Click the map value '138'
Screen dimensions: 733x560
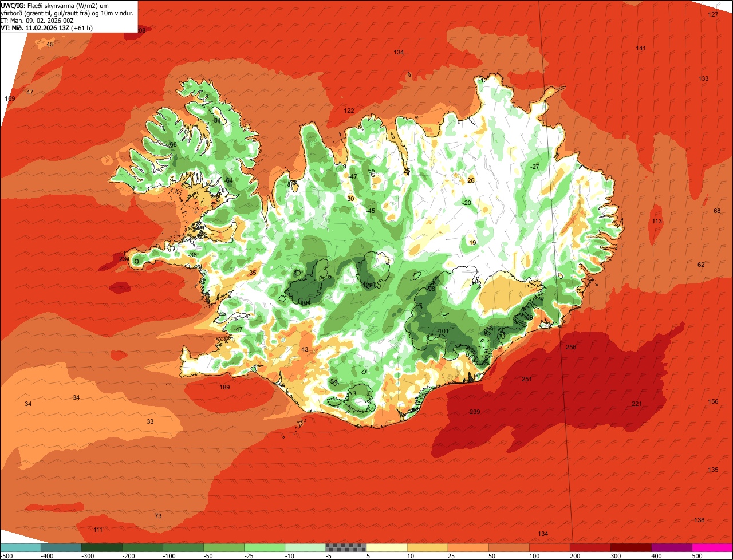699,520
